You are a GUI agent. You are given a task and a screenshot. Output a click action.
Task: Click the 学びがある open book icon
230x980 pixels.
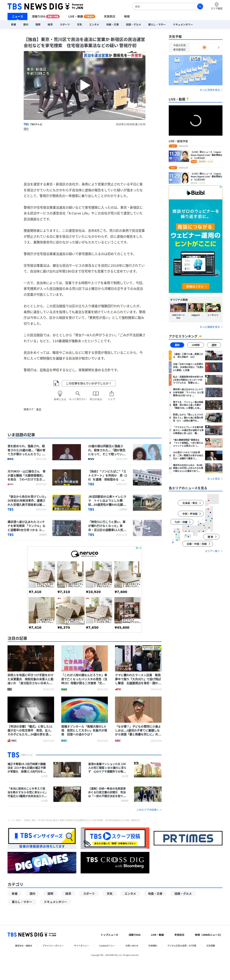click(96, 393)
